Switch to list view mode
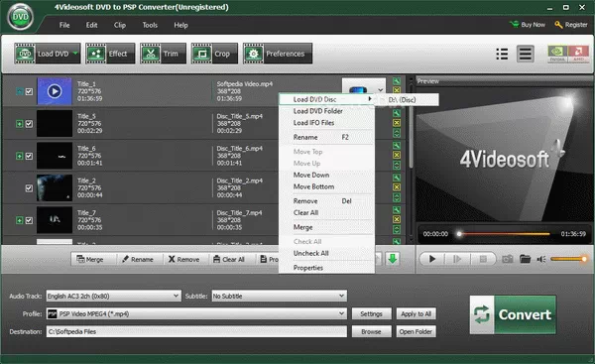 tap(502, 54)
